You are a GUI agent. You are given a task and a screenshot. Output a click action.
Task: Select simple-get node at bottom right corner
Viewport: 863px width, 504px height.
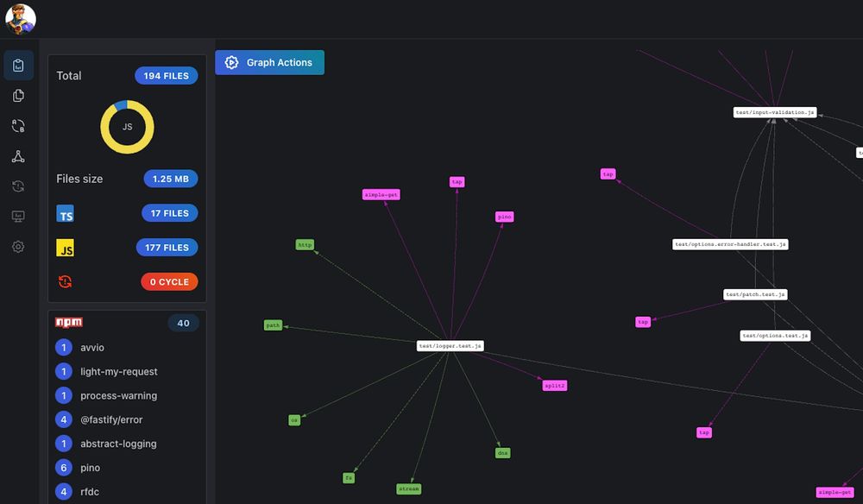pyautogui.click(x=835, y=493)
